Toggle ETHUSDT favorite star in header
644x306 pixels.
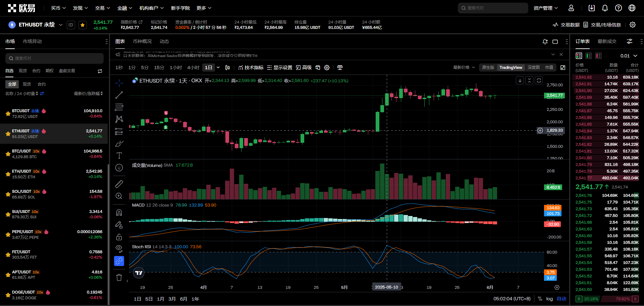[x=83, y=25]
